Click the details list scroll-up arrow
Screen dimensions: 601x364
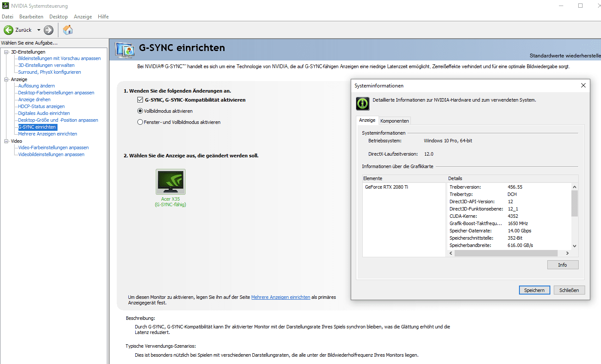[x=575, y=187]
